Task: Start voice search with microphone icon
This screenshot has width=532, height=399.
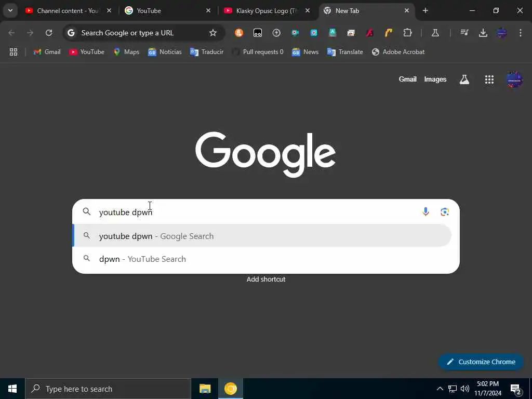Action: click(x=425, y=212)
